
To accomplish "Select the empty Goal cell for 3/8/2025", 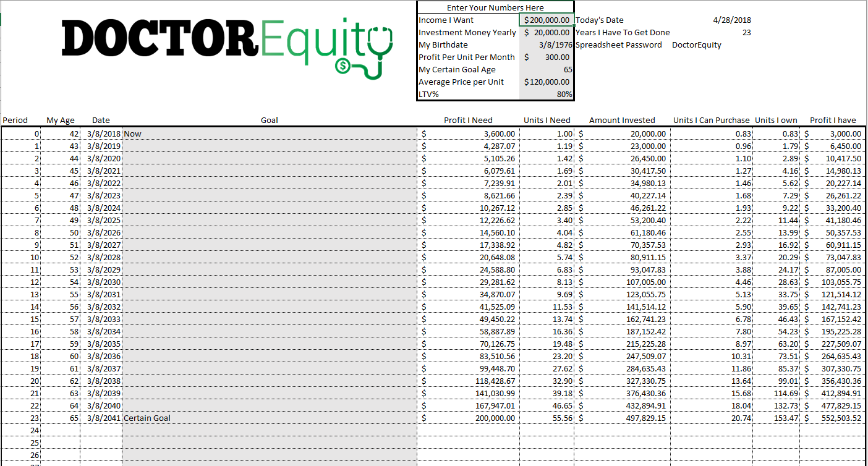I will tap(270, 220).
